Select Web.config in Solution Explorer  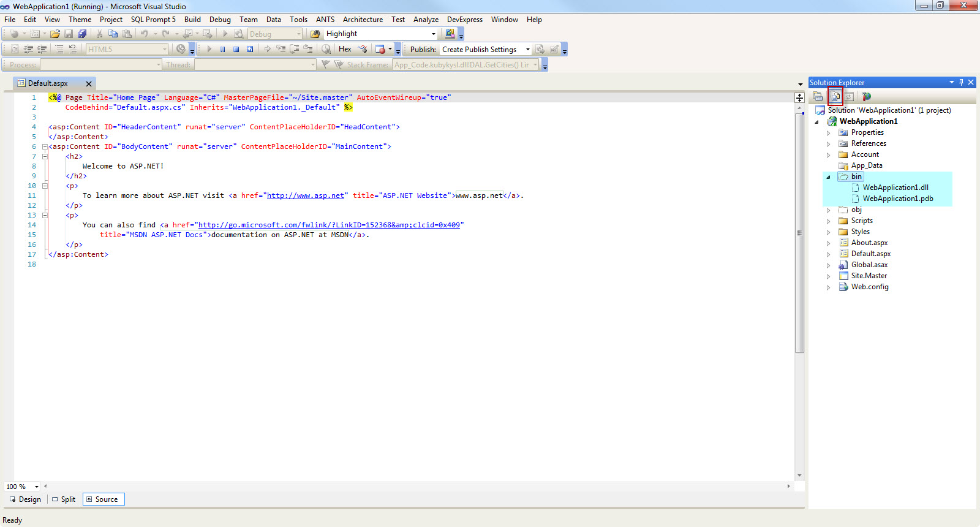tap(870, 287)
